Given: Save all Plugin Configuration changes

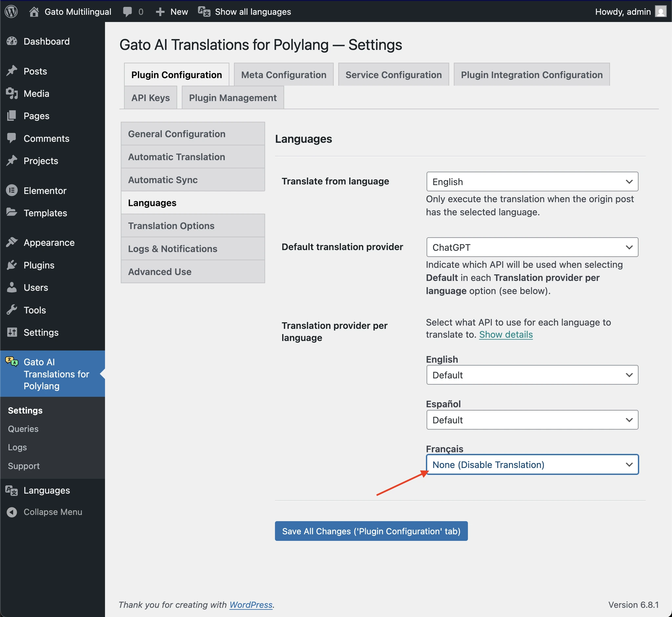Looking at the screenshot, I should [x=370, y=531].
